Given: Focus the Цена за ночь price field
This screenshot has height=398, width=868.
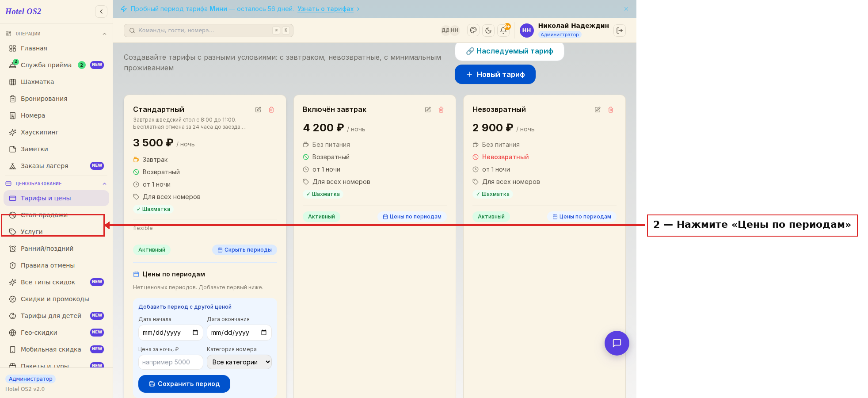Looking at the screenshot, I should 171,362.
